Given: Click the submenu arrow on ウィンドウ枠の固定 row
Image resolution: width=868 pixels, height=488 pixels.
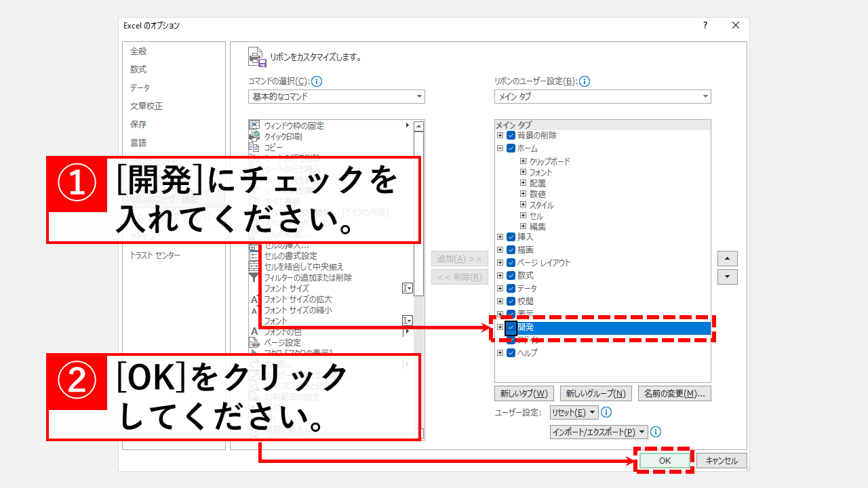Looking at the screenshot, I should point(408,125).
